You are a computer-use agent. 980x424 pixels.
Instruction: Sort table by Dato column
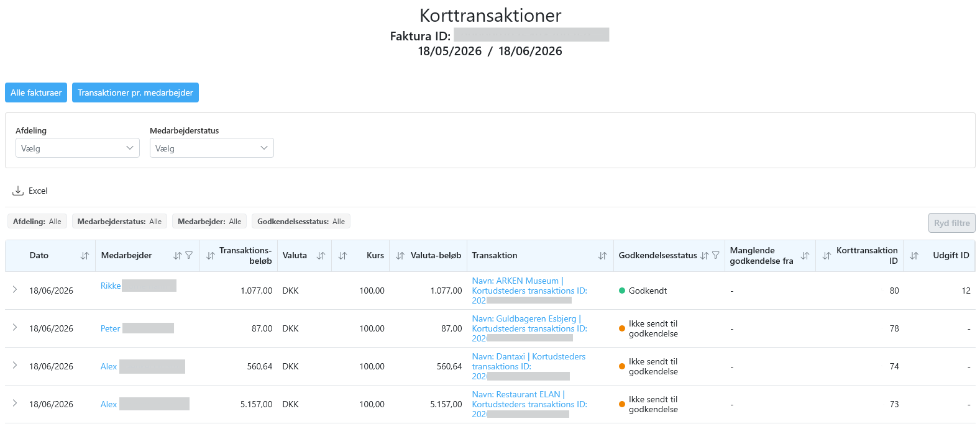[x=85, y=256]
